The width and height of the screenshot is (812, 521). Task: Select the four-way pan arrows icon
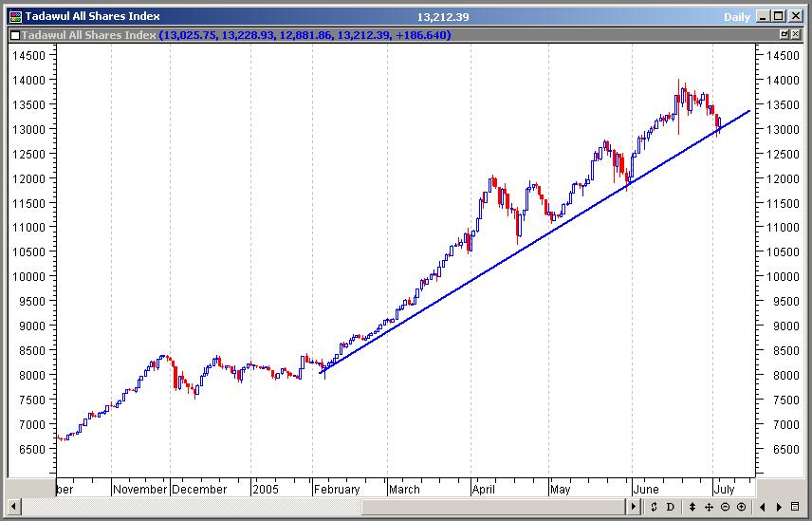709,507
